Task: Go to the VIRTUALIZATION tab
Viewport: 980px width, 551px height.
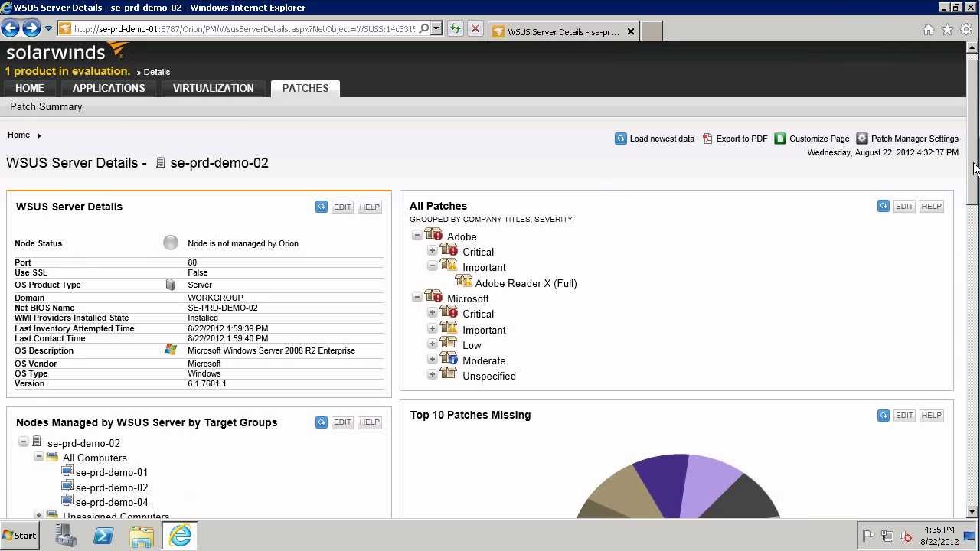Action: 213,88
